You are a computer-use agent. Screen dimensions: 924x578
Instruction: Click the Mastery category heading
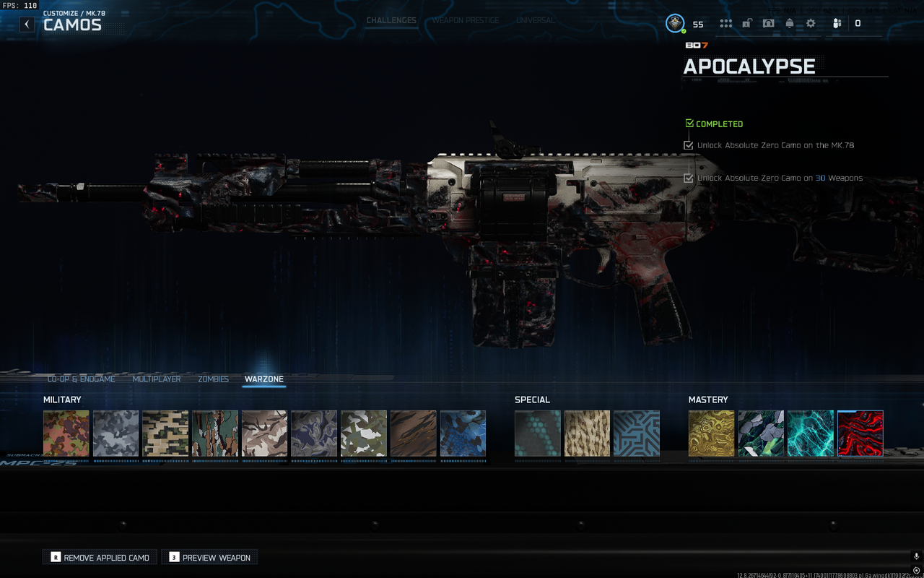[x=708, y=400]
